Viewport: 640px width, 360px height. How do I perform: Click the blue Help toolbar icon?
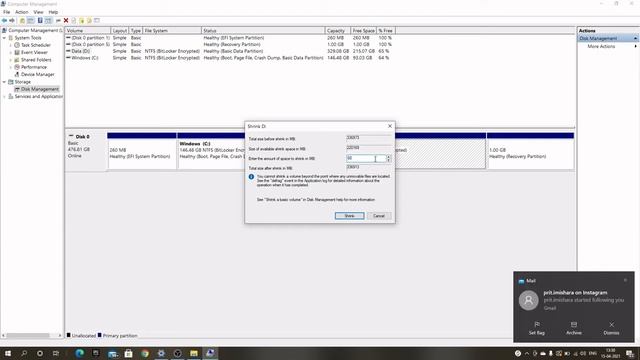pyautogui.click(x=40, y=20)
